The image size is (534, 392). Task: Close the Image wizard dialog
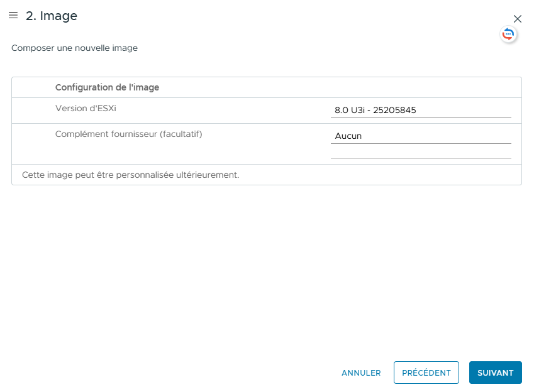coord(517,19)
